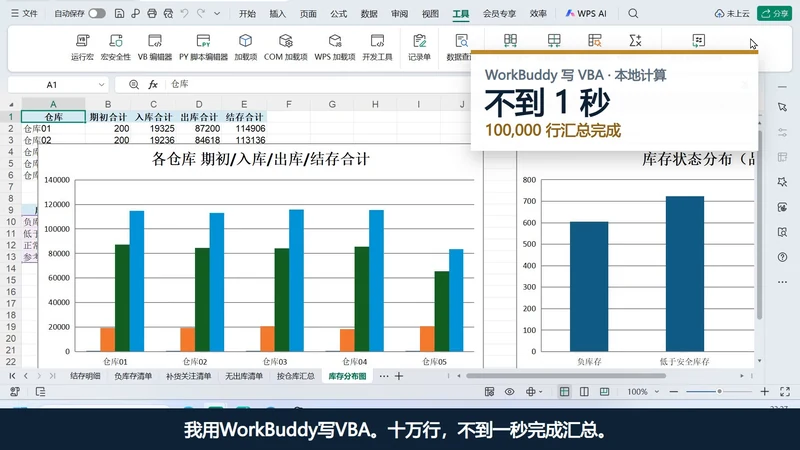This screenshot has height=450, width=800.
Task: Switch to page break preview in status bar
Action: click(584, 392)
